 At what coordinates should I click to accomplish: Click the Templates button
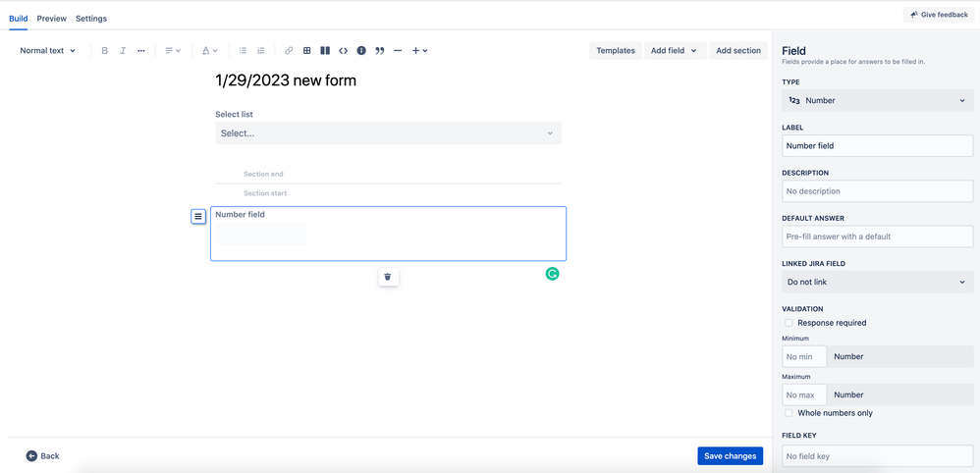616,51
